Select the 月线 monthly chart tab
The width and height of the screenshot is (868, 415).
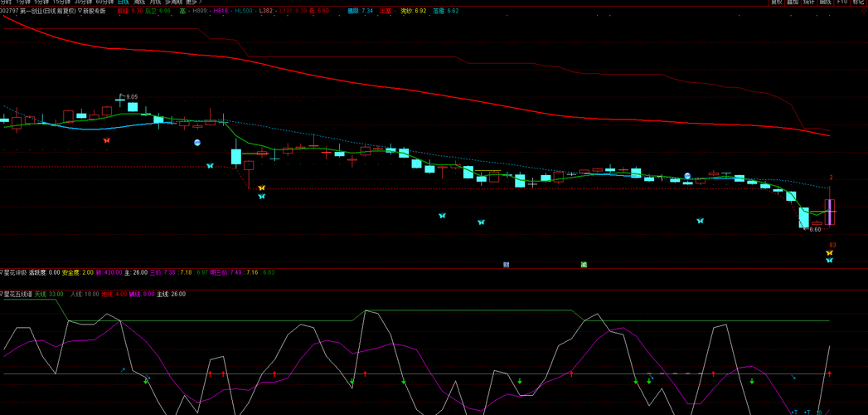(155, 2)
